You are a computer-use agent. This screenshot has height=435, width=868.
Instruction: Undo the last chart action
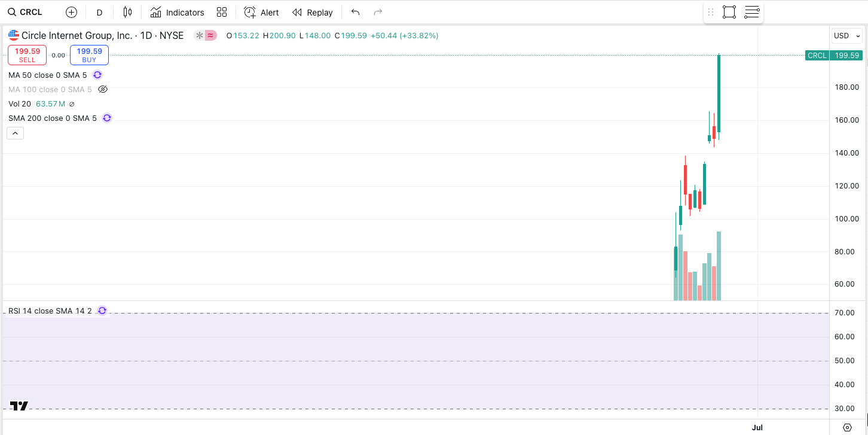tap(356, 12)
